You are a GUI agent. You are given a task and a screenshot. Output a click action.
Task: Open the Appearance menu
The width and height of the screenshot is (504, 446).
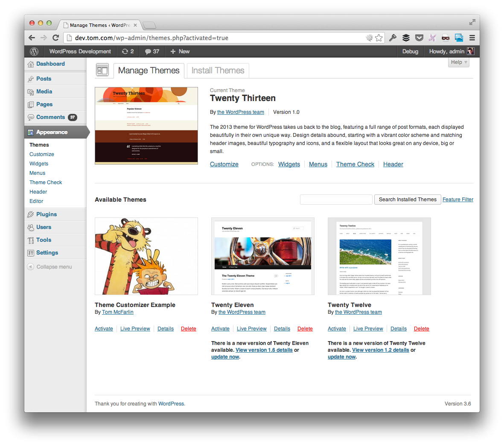pos(55,132)
